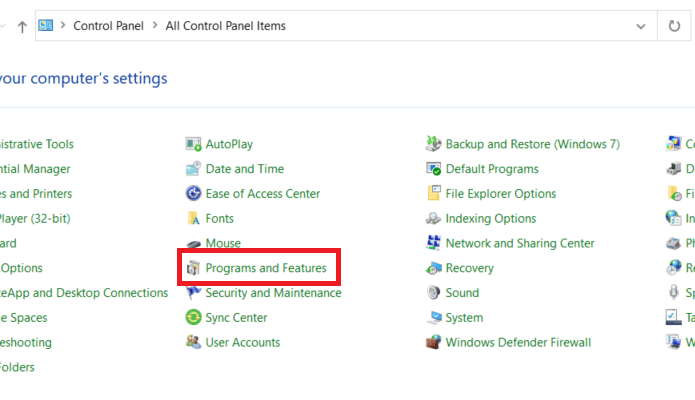Viewport: 695px width, 400px height.
Task: Click the Date and Time clock icon
Action: tap(193, 169)
